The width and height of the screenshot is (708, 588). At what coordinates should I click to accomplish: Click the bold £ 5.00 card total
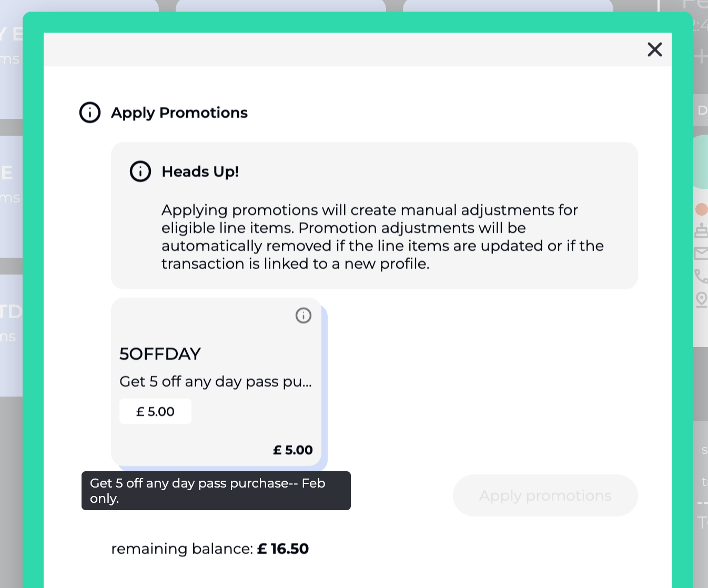(x=293, y=450)
